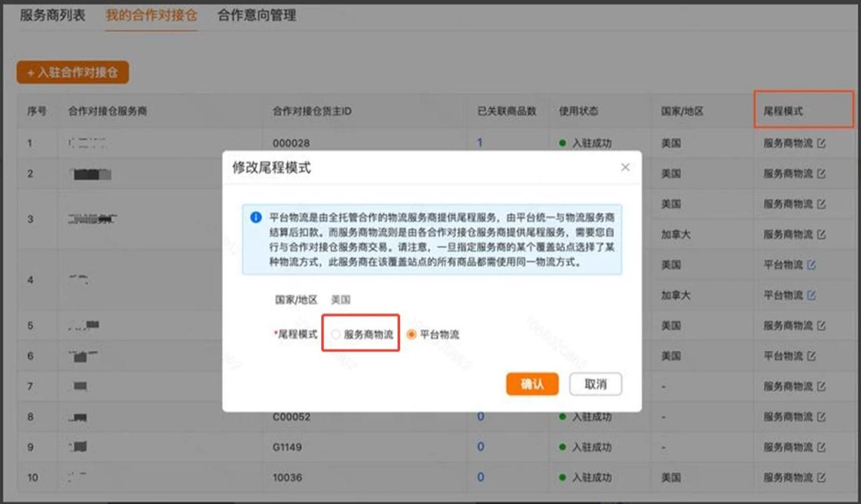The width and height of the screenshot is (861, 504).
Task: 点击我的合作对接仓标签页
Action: pyautogui.click(x=151, y=15)
